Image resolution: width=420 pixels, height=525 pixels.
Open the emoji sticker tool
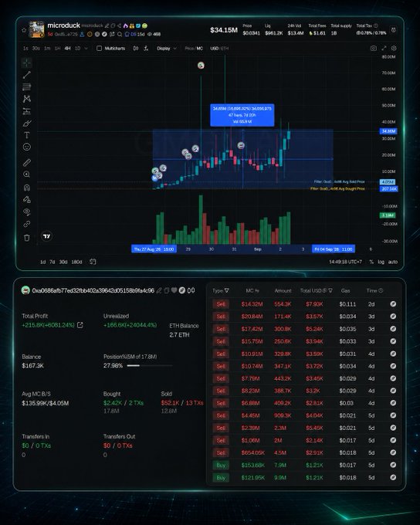click(x=27, y=147)
